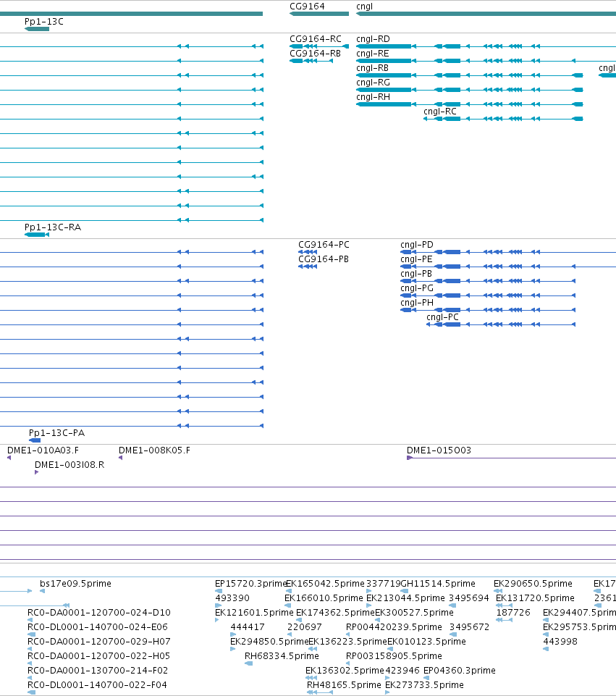Select the 423946 EST label
Screen dimensions: 616x696
point(402,670)
